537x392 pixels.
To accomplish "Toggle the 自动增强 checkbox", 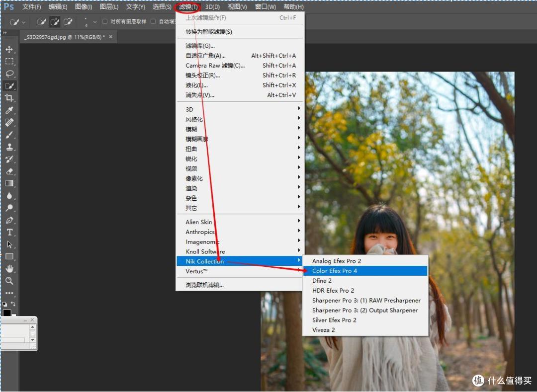I will tap(153, 21).
